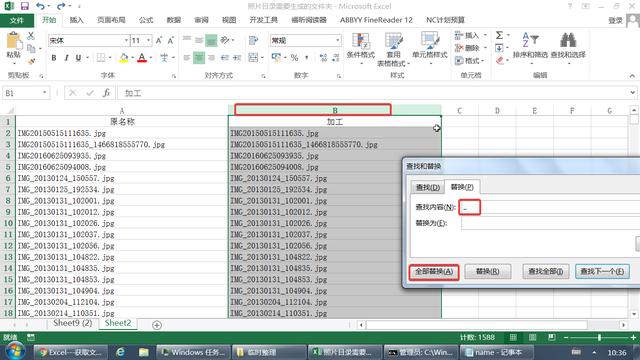Toggle middle vertical alignment

[x=211, y=40]
